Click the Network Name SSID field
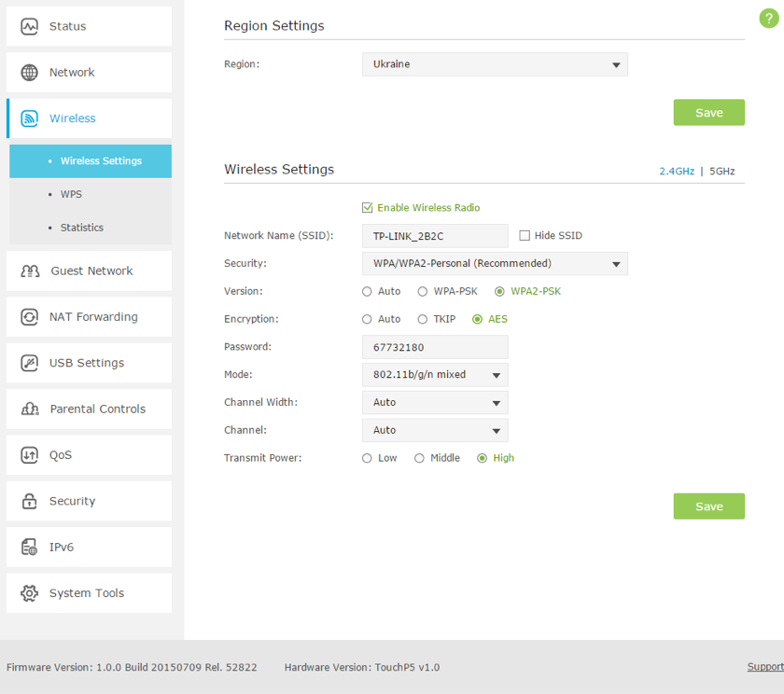 click(x=435, y=236)
